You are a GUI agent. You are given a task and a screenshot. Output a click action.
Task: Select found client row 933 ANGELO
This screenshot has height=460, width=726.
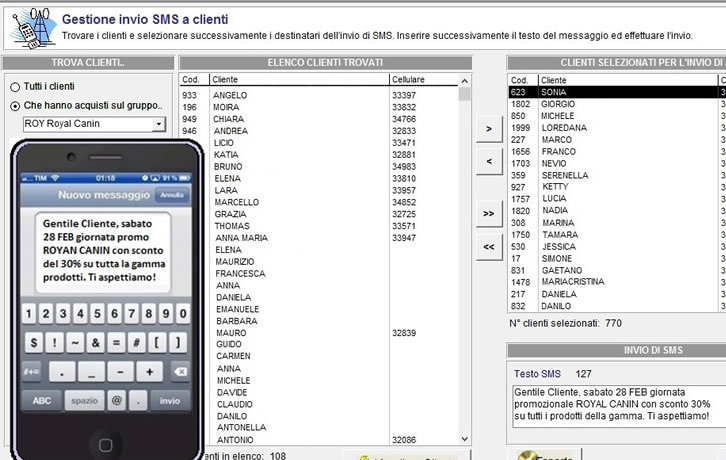point(319,95)
